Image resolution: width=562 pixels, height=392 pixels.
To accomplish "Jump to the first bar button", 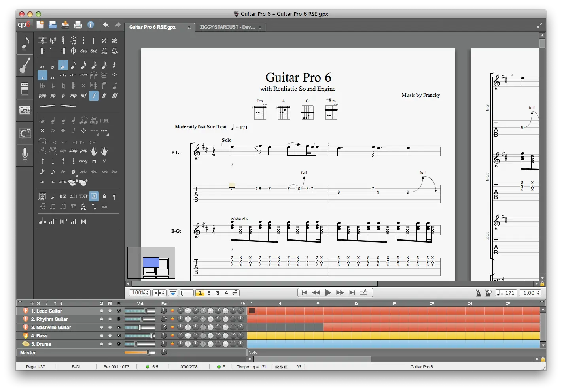I will (304, 293).
